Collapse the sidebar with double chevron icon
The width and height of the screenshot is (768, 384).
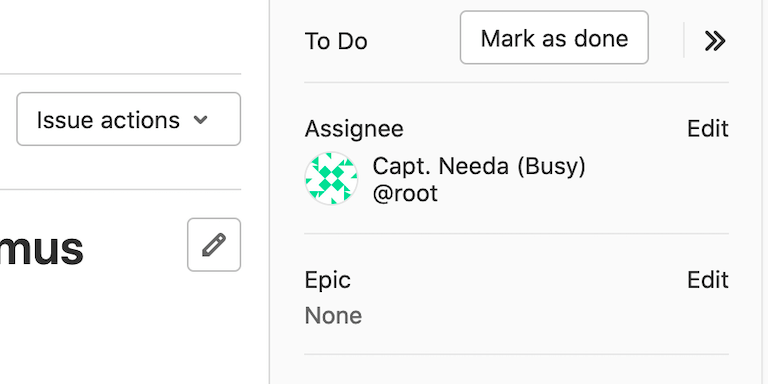point(715,41)
